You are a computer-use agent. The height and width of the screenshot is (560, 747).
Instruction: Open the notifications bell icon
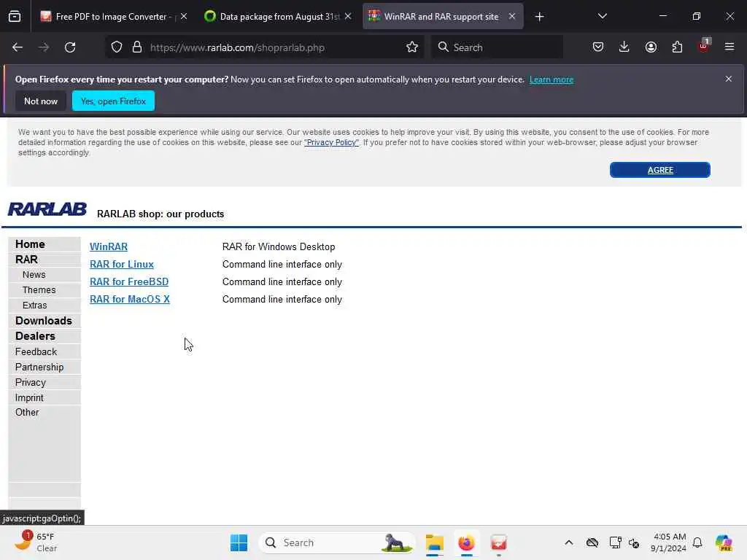pos(697,542)
